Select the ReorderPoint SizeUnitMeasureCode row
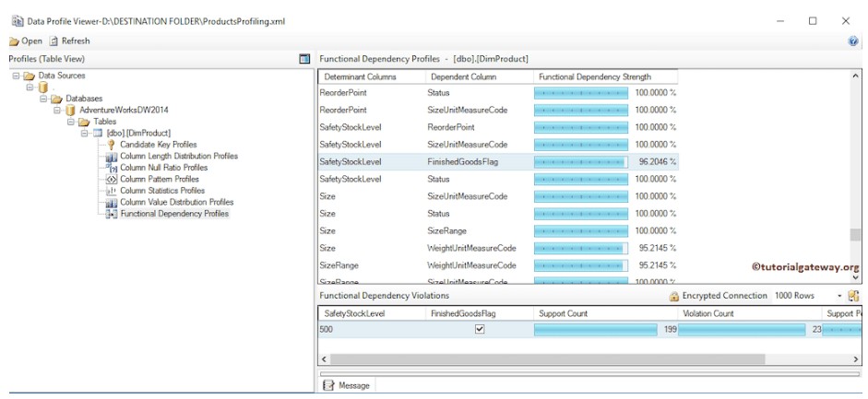 498,110
